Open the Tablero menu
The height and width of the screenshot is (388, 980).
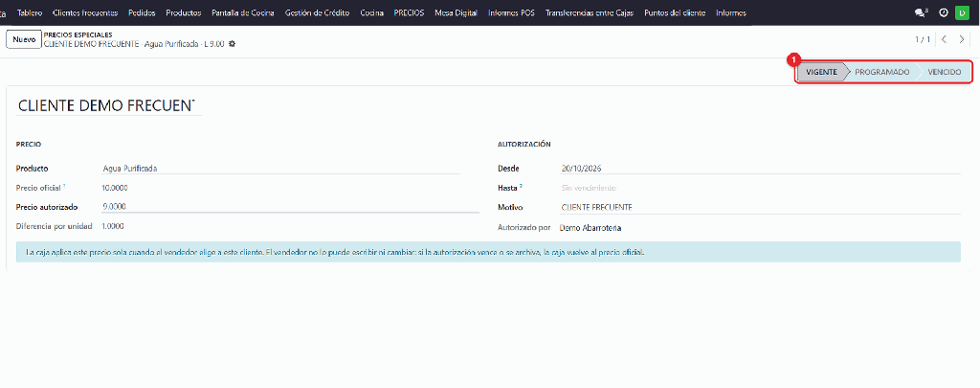pos(30,12)
